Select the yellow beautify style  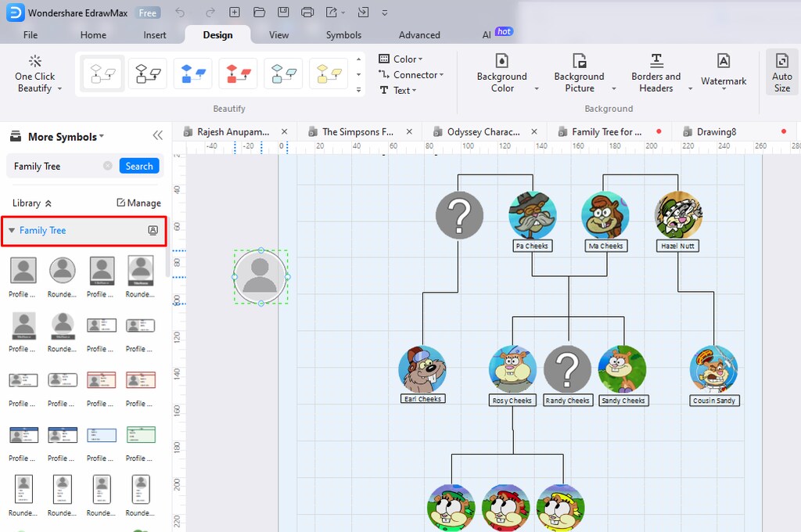329,74
